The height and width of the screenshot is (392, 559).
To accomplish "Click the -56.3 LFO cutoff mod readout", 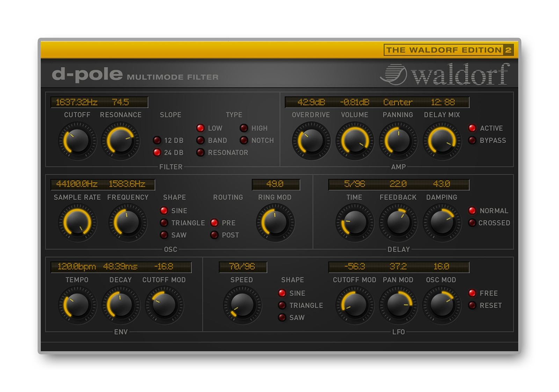I will [x=355, y=266].
